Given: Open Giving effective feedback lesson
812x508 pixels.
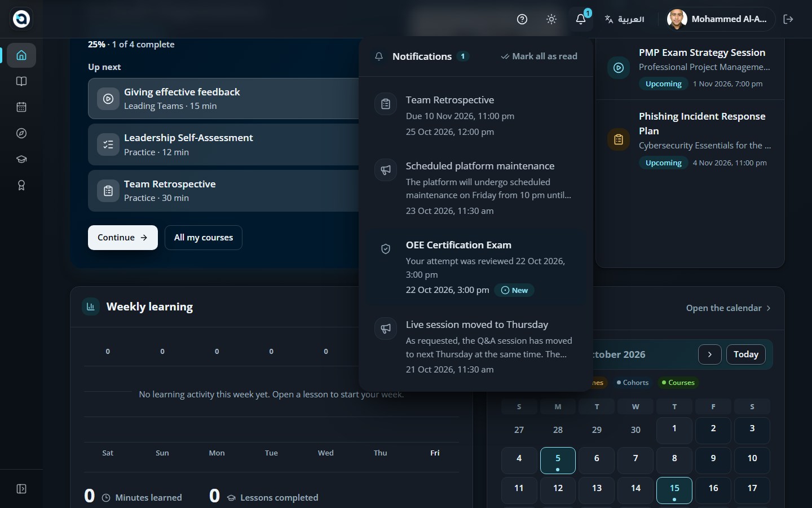Looking at the screenshot, I should tap(223, 99).
